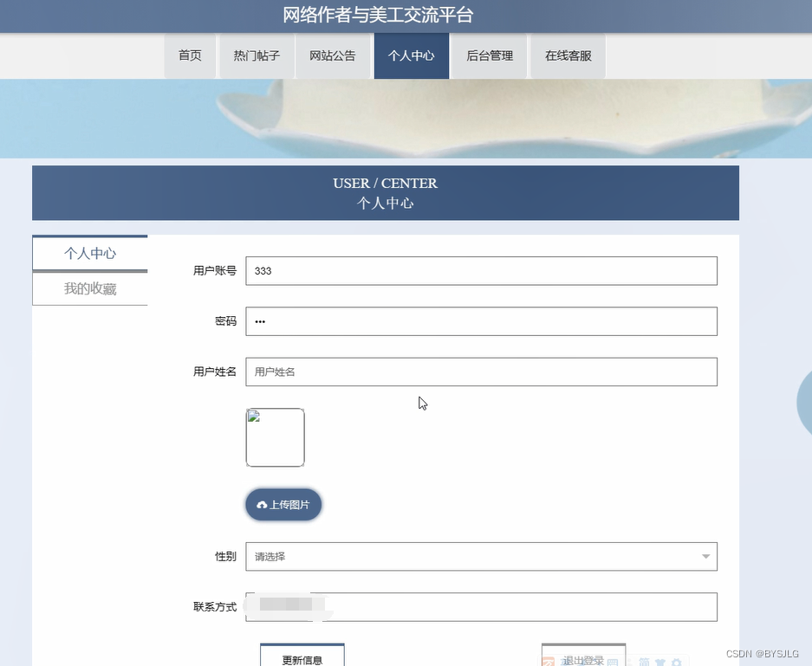Click the broken avatar image thumbnail
The height and width of the screenshot is (666, 812).
pos(275,437)
